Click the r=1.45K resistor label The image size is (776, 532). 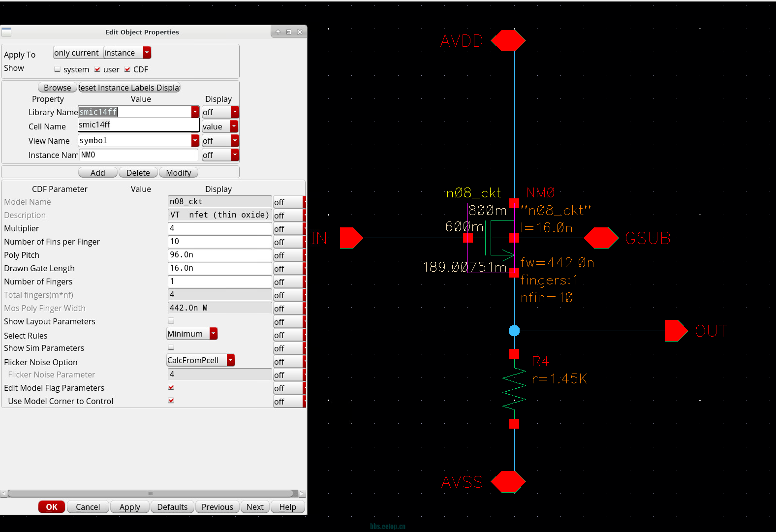pyautogui.click(x=559, y=378)
